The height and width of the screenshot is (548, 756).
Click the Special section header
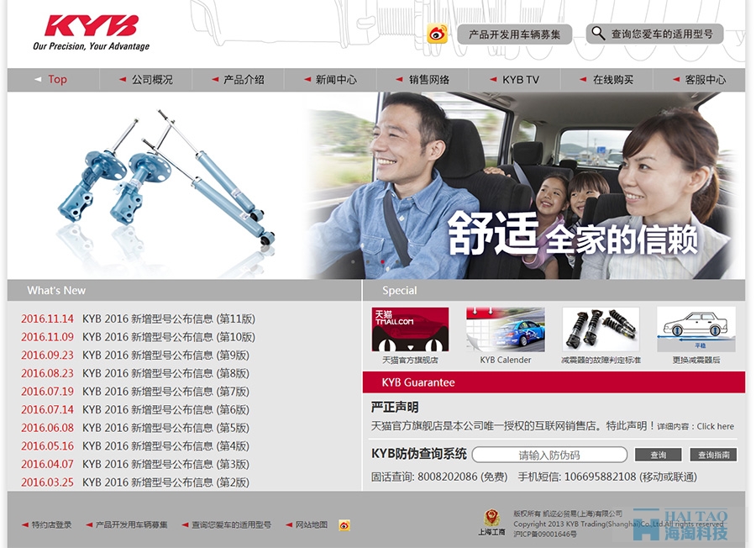(554, 291)
